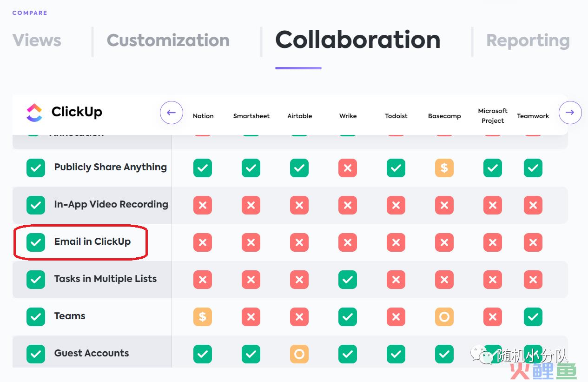Click Basecamp's orange circle in Teams row

pos(444,317)
